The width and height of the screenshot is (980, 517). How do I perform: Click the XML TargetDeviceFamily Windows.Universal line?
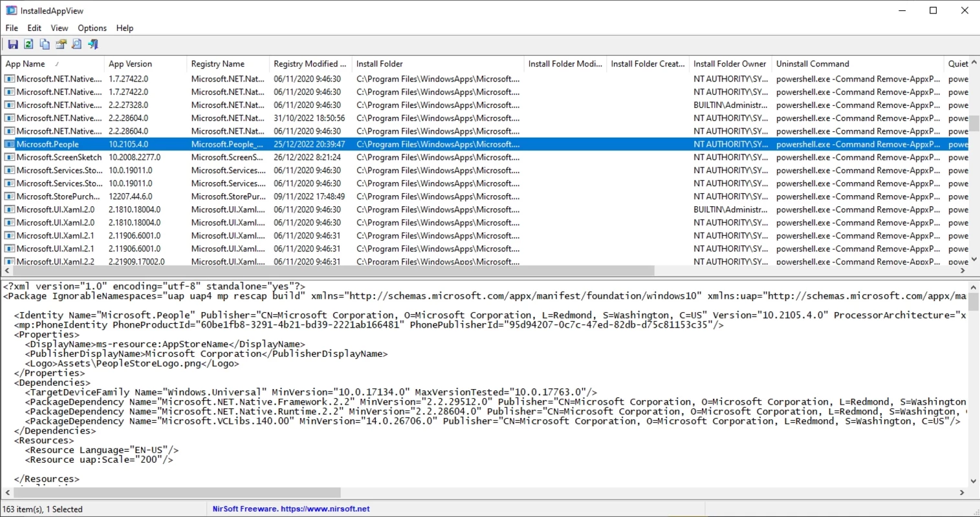click(311, 392)
